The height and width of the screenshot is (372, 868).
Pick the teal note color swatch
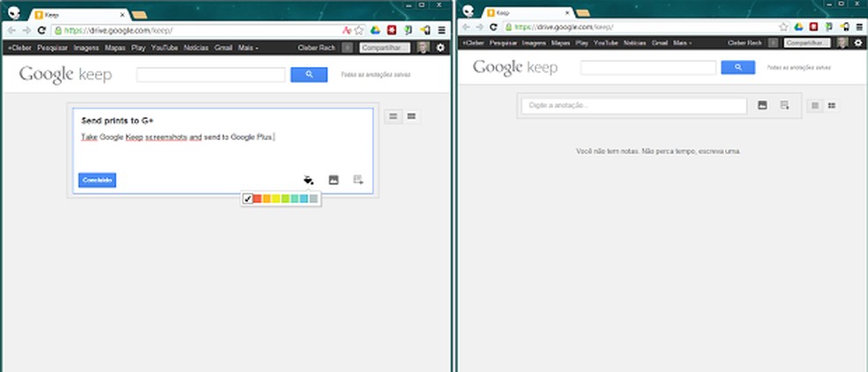click(x=295, y=198)
